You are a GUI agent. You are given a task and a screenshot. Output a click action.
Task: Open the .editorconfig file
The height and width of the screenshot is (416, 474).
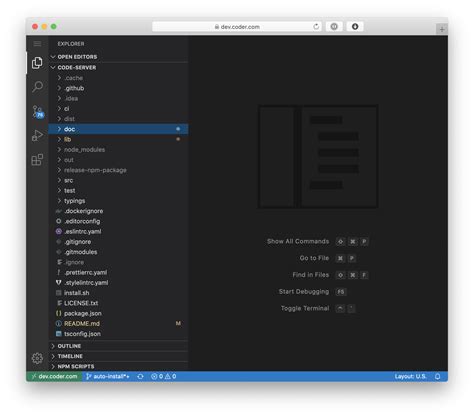coord(119,221)
